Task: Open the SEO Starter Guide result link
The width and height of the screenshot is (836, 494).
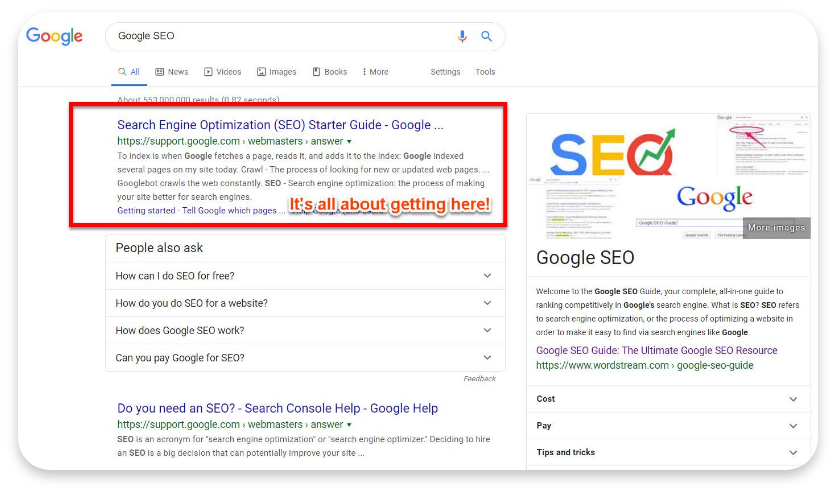Action: (280, 125)
